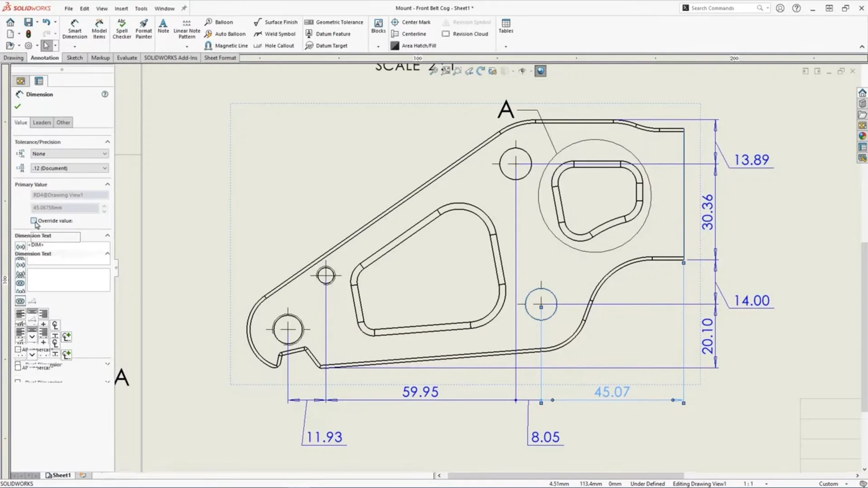
Task: Open Dimension help question mark
Action: [105, 94]
